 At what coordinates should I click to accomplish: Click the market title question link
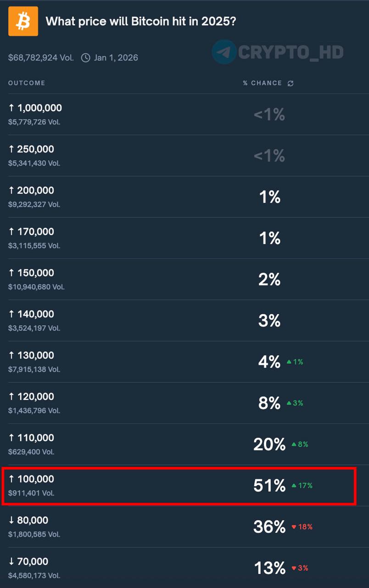pyautogui.click(x=140, y=21)
